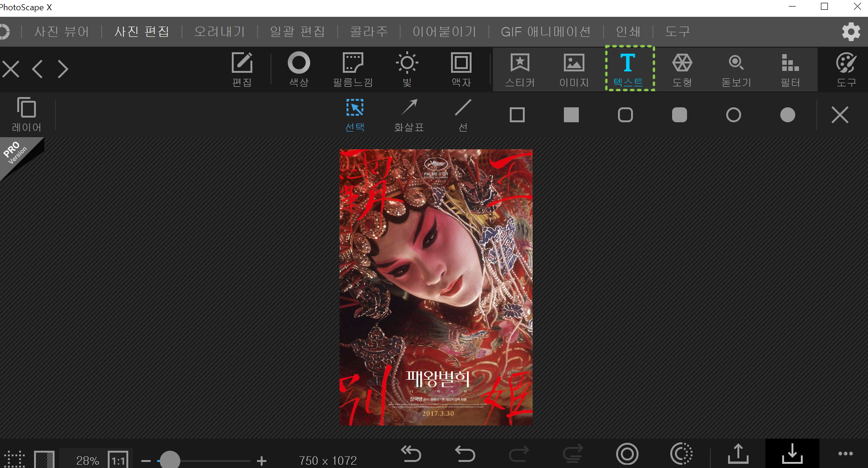
Task: Switch to 일괄 편집 tab
Action: click(x=298, y=31)
